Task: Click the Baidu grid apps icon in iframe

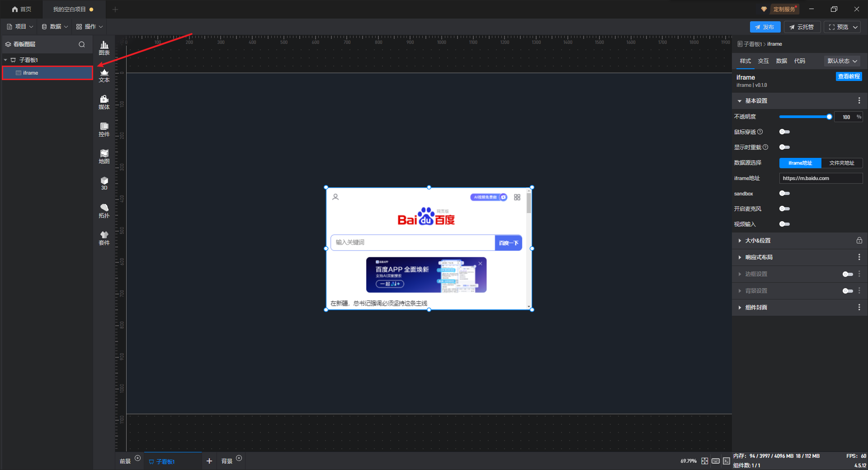Action: point(517,197)
